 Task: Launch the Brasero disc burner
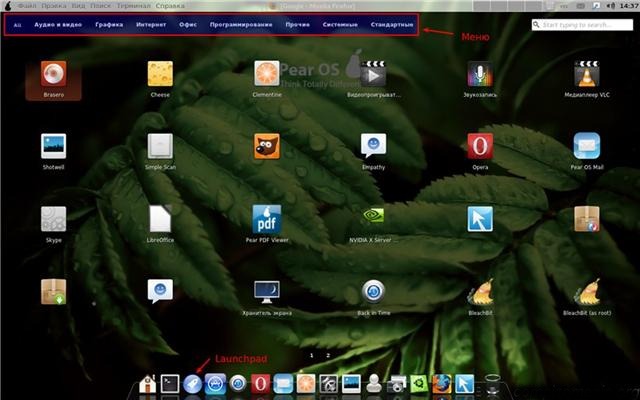53,74
